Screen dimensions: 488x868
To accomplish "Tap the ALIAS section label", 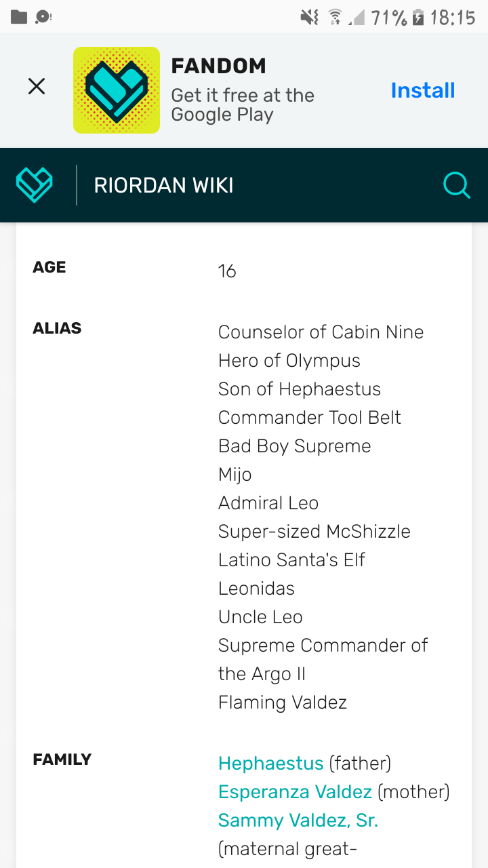I will [x=57, y=328].
